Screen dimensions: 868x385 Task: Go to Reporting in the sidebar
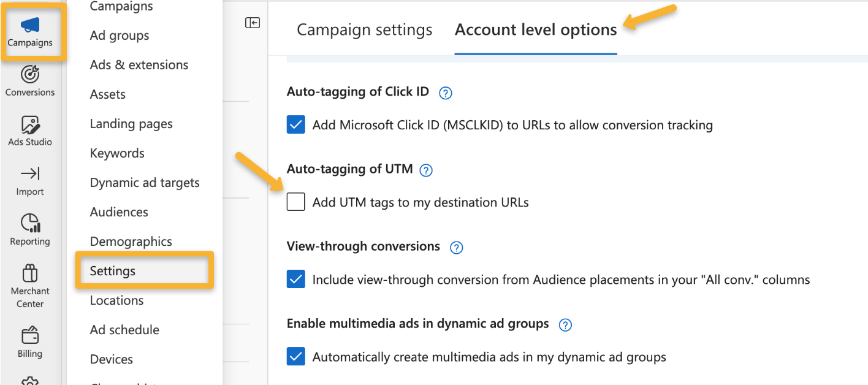coord(30,224)
